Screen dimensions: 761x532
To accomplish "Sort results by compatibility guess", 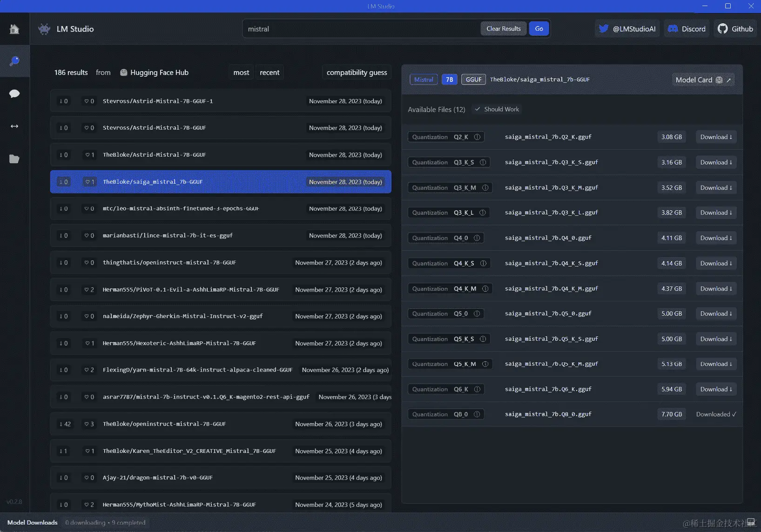I will pyautogui.click(x=357, y=73).
